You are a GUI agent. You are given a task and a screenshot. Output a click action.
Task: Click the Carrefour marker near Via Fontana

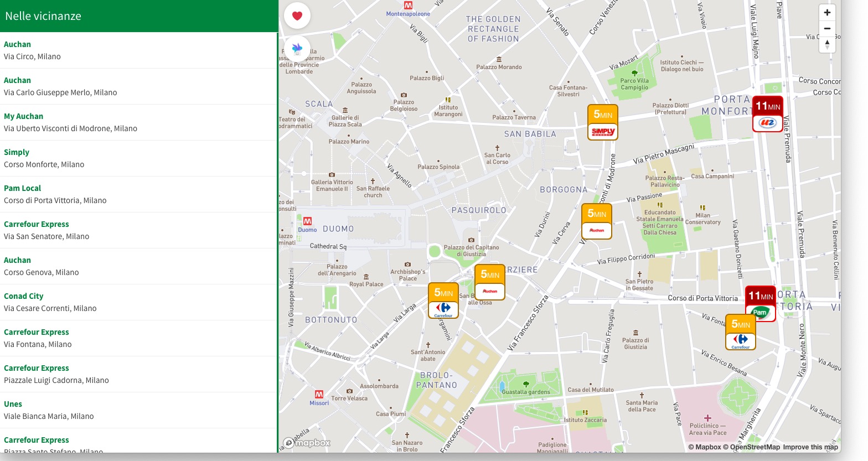click(740, 333)
